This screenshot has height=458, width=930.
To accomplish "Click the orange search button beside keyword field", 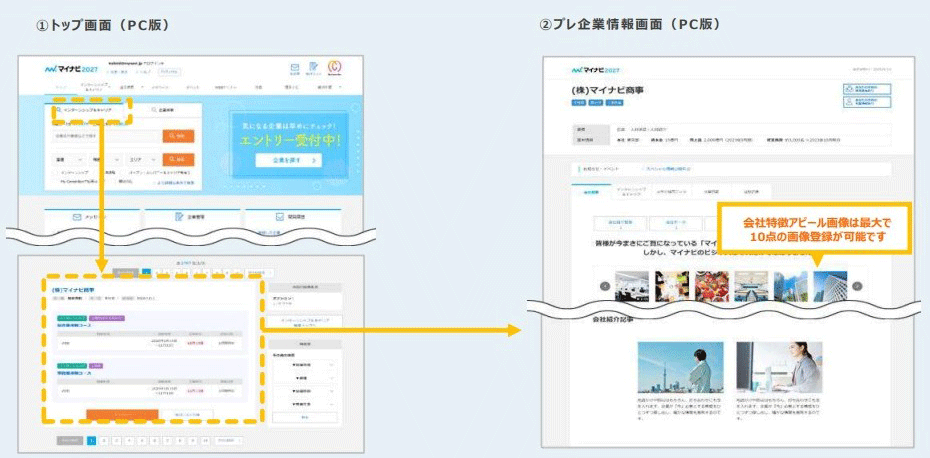I will coord(179,136).
